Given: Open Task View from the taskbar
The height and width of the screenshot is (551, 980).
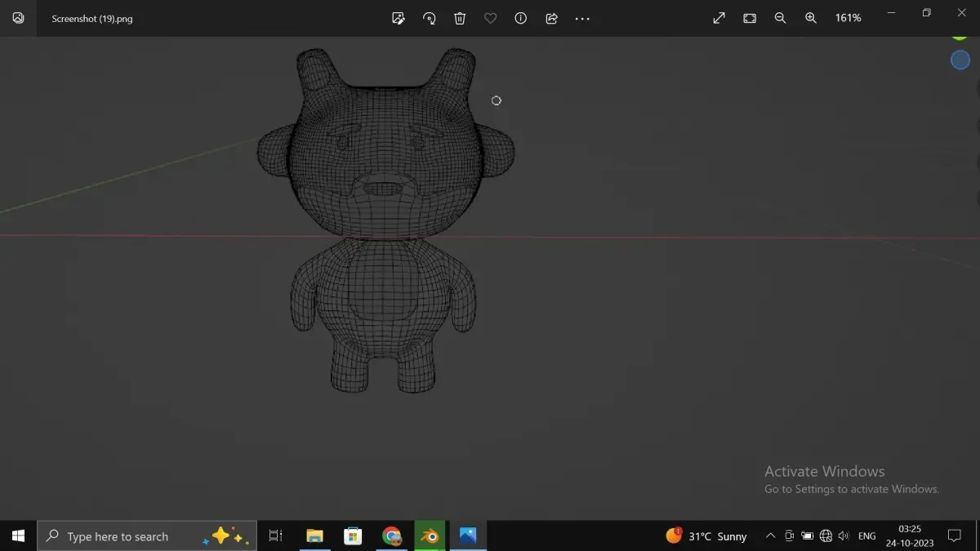Looking at the screenshot, I should (x=275, y=536).
